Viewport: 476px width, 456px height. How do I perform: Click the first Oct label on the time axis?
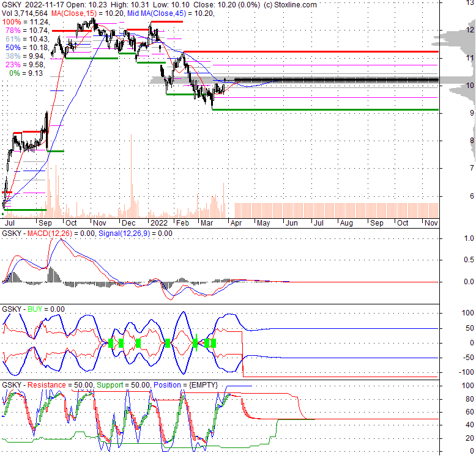click(72, 223)
